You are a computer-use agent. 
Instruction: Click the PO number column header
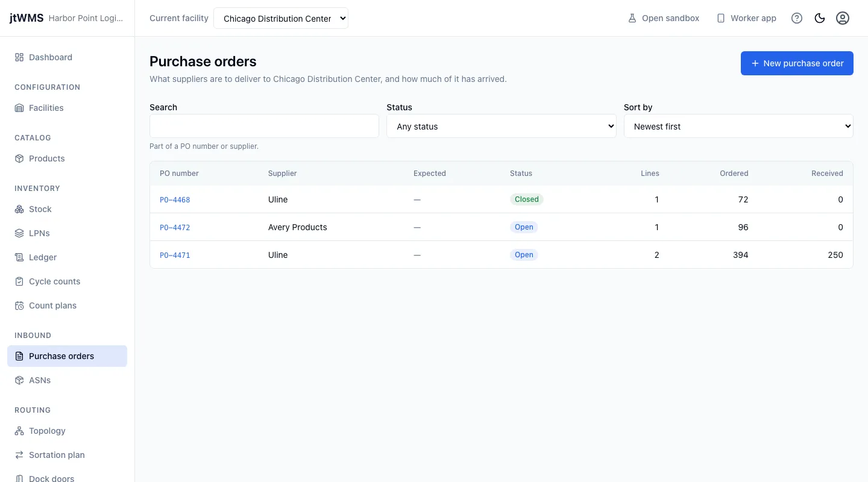[179, 173]
